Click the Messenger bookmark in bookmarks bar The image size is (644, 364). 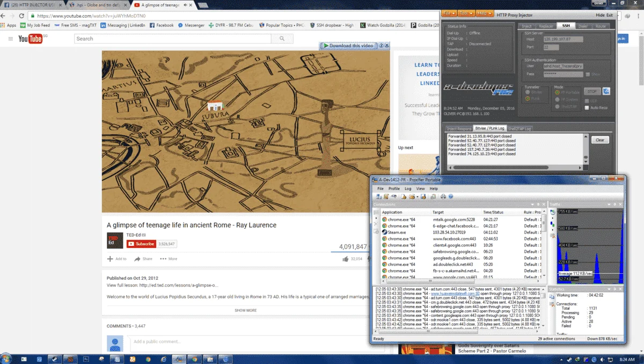coord(191,25)
